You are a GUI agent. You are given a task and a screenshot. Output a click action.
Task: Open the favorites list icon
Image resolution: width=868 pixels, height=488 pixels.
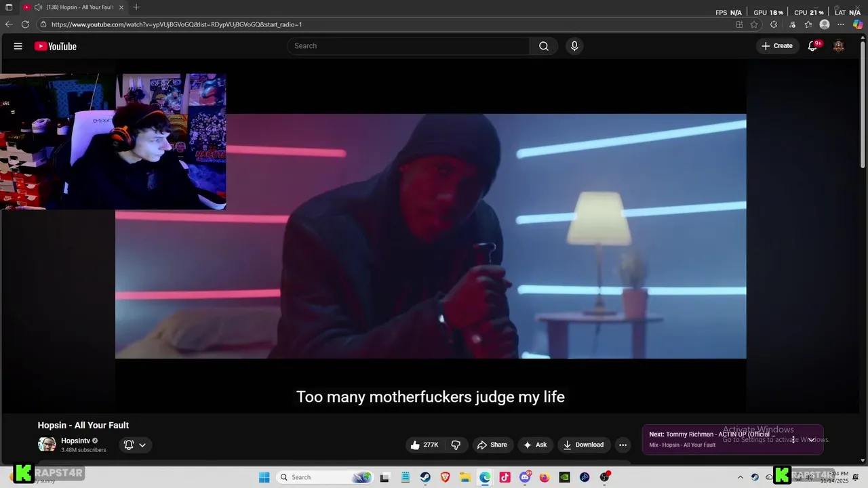[808, 24]
